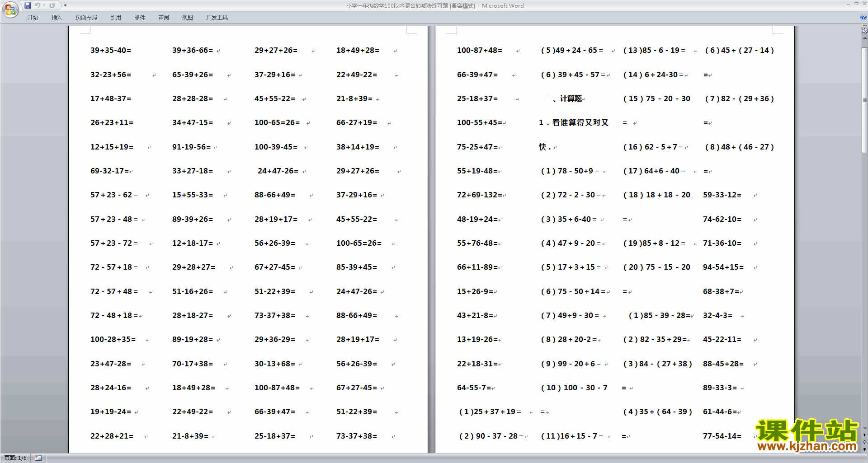Click the problem 70-17+38=

pyautogui.click(x=193, y=364)
